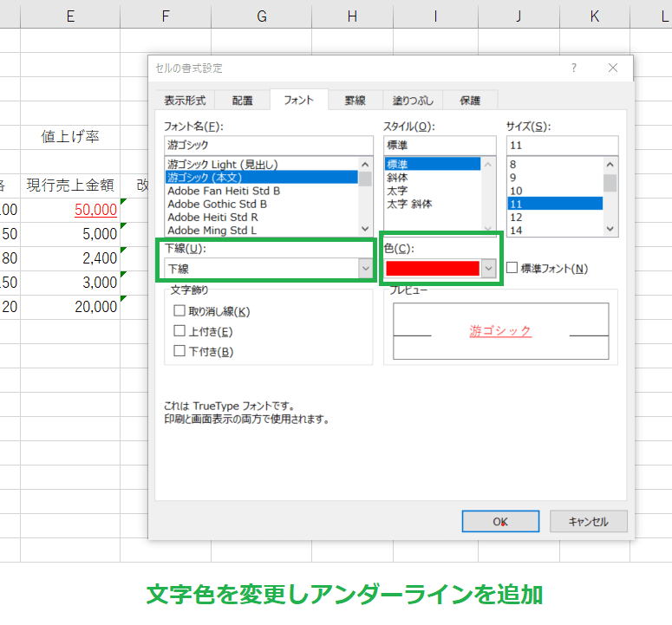Screen dimensions: 672x625
Task: Choose font size 11 in list
Action: [555, 204]
